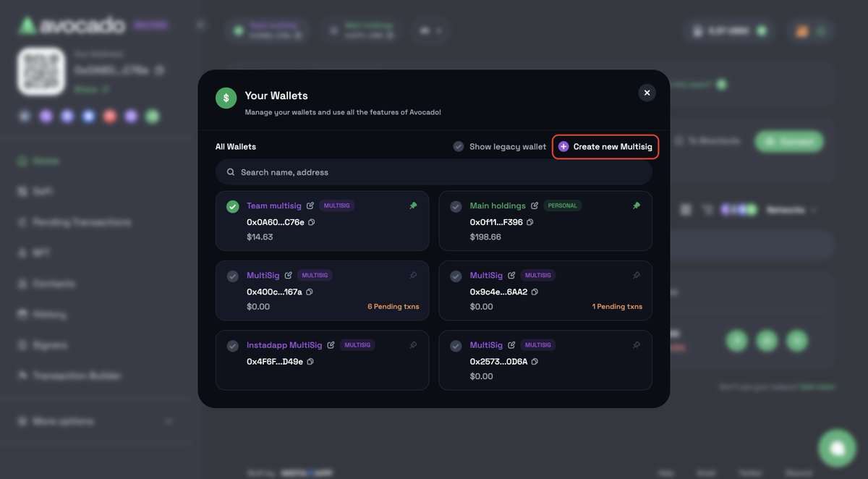This screenshot has height=479, width=868.
Task: Click the Create new Multisig button
Action: [x=605, y=146]
